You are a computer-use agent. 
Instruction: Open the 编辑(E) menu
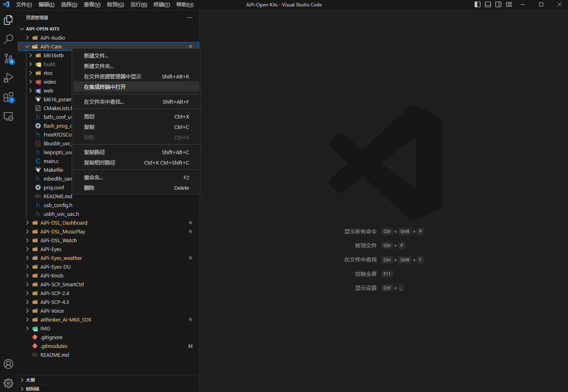[x=46, y=4]
